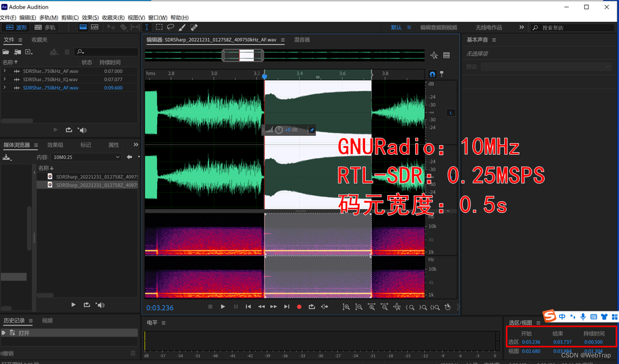This screenshot has height=364, width=619.
Task: Click Zoom In Time icon
Action: pyautogui.click(x=372, y=306)
